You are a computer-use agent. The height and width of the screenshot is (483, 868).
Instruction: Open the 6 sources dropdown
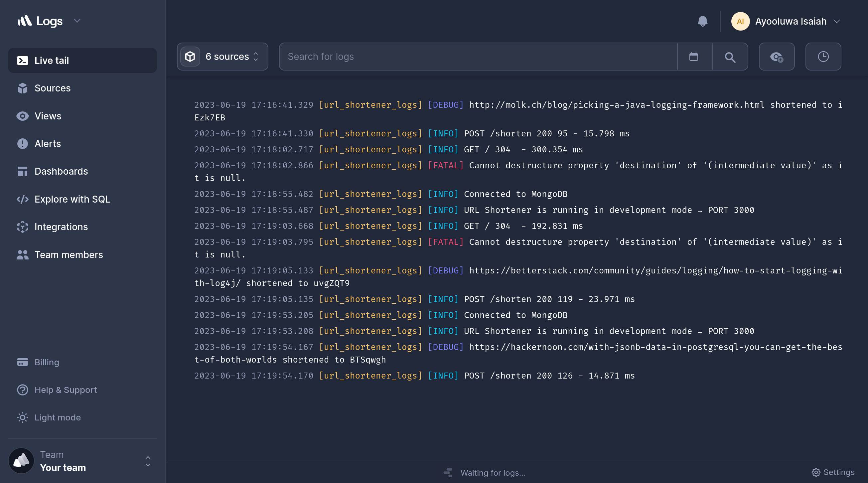point(223,56)
